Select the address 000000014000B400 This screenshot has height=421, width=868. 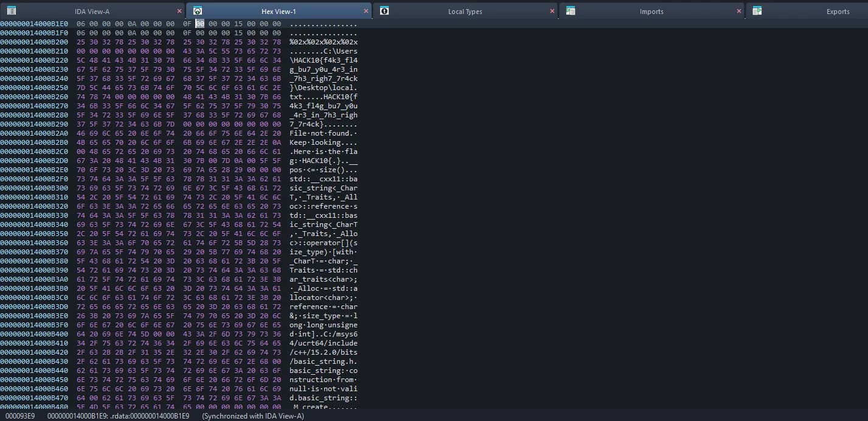34,334
